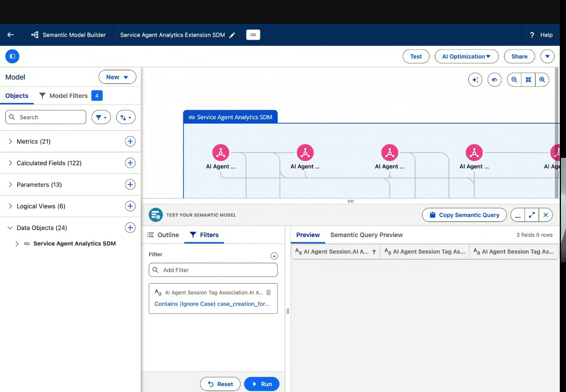
Task: Add a new metric with the plus icon
Action: pos(130,141)
